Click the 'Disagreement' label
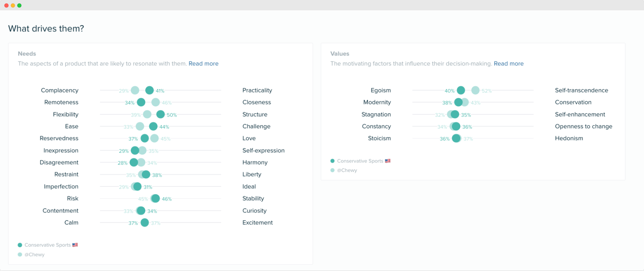 59,162
